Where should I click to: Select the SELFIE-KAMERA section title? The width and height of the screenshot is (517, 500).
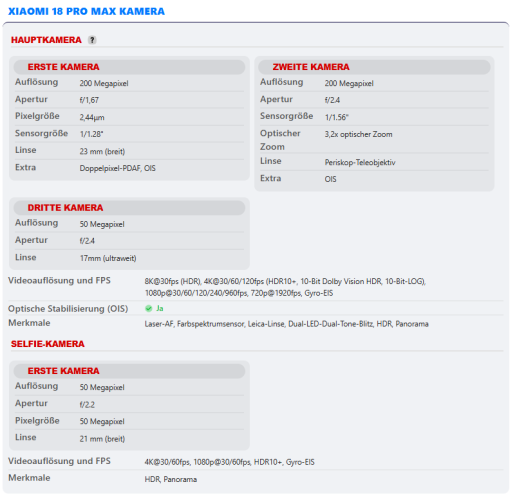pyautogui.click(x=48, y=344)
